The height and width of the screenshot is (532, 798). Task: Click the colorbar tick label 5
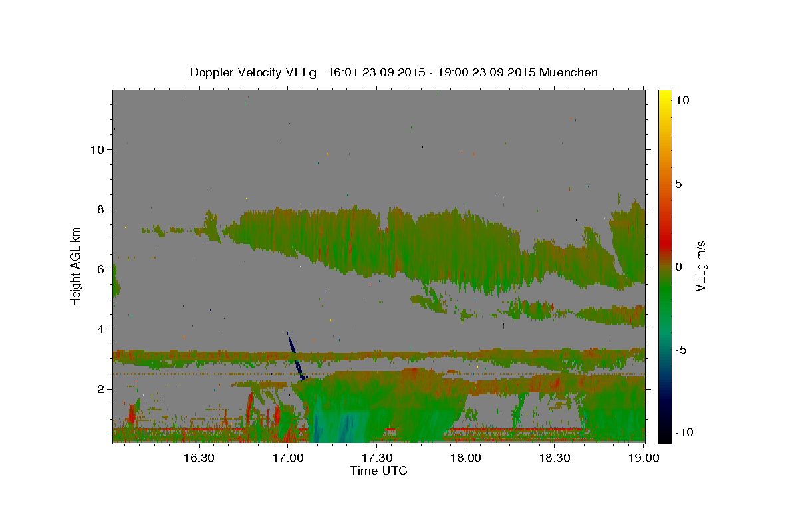click(680, 184)
